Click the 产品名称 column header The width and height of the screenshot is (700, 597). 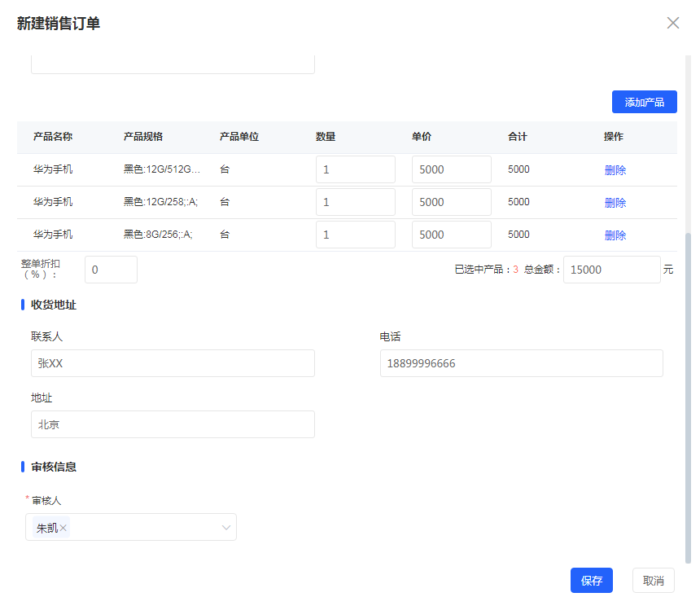(x=53, y=136)
